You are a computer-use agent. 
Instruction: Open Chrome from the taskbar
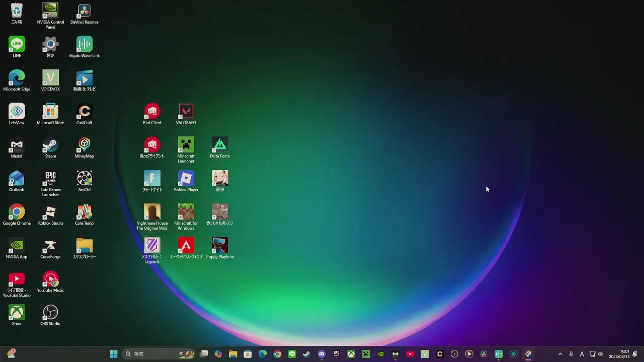277,354
